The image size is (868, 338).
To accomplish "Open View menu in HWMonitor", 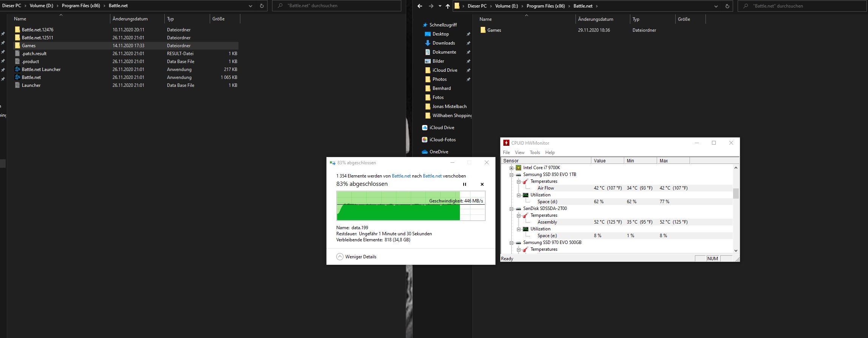I will pos(520,153).
